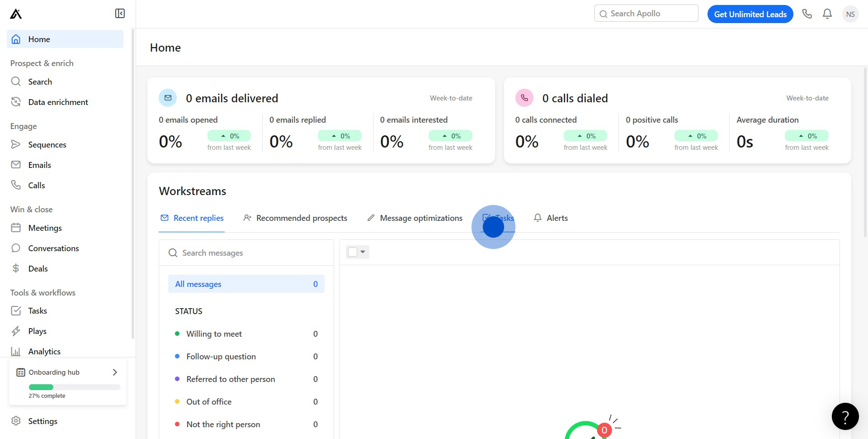Select the All messages filter
Screen dimensions: 868x439
pos(246,284)
